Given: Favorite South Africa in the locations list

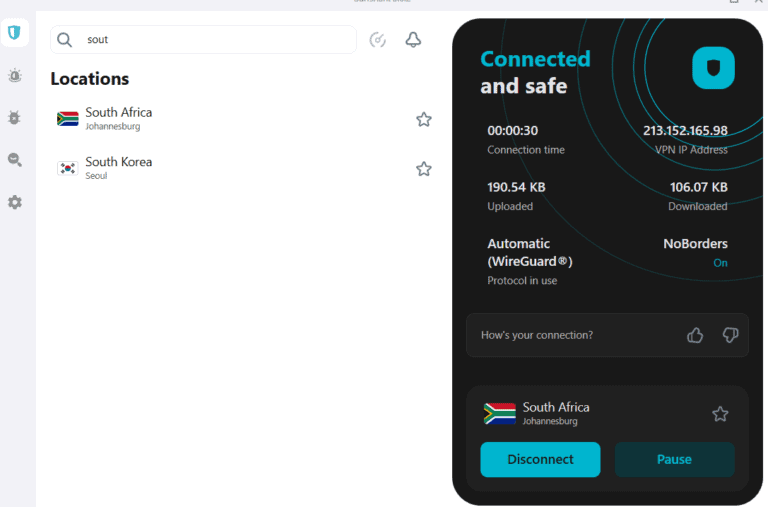Looking at the screenshot, I should [x=424, y=120].
